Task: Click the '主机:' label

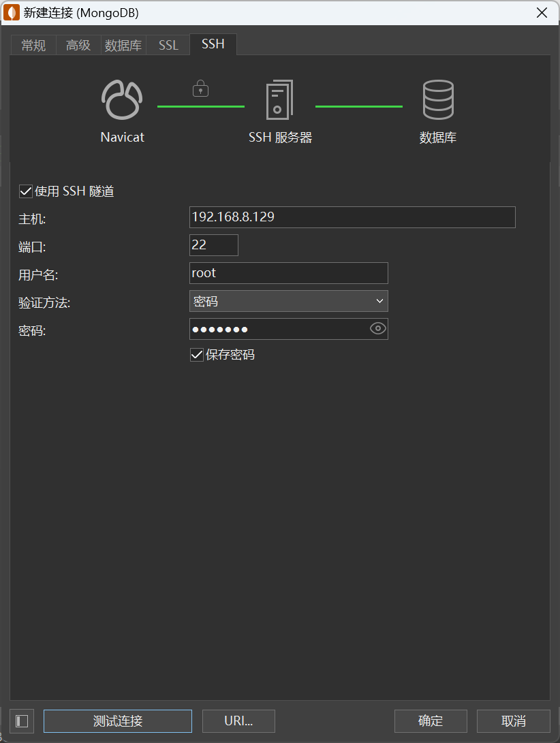Action: (32, 219)
